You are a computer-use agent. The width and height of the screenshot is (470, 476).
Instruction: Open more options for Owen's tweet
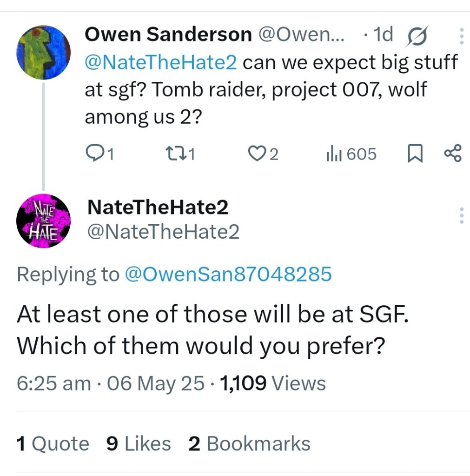coord(461,36)
